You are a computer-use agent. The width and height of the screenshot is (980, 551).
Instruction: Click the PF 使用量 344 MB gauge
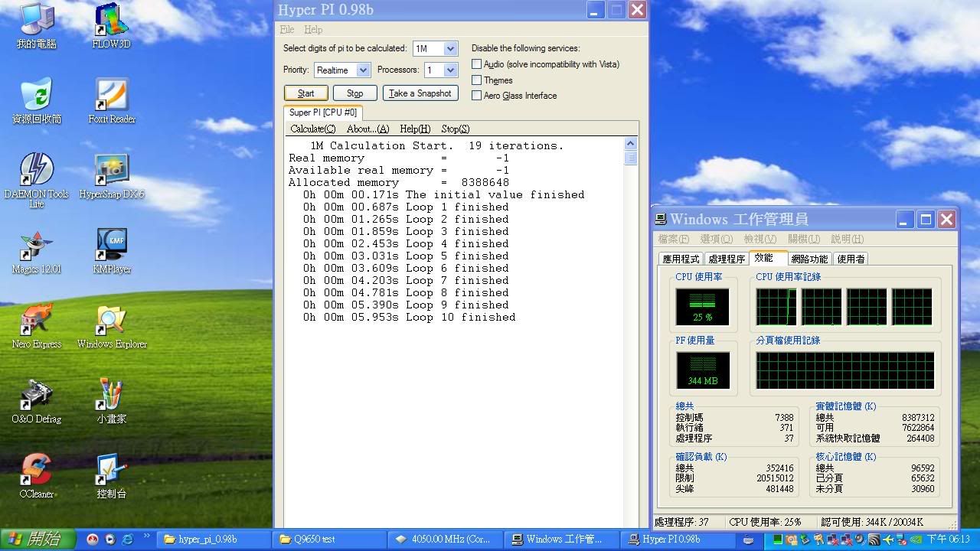click(703, 370)
